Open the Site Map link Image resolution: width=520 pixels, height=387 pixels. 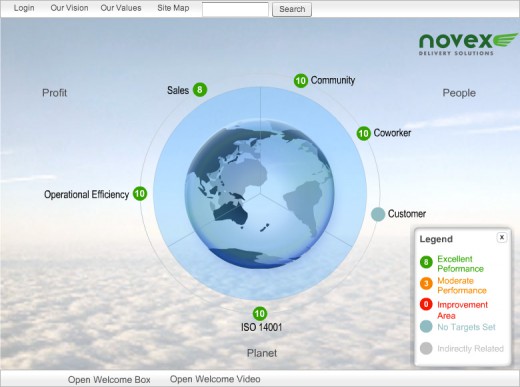point(173,8)
